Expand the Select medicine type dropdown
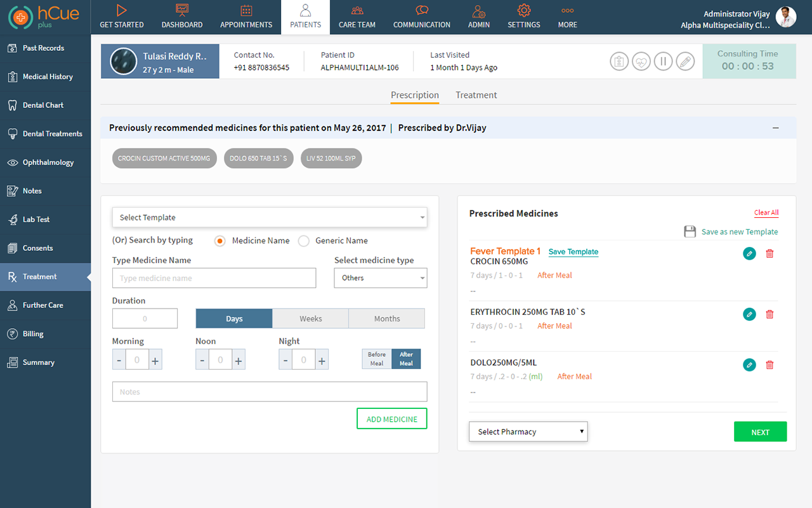812x508 pixels. click(x=381, y=278)
